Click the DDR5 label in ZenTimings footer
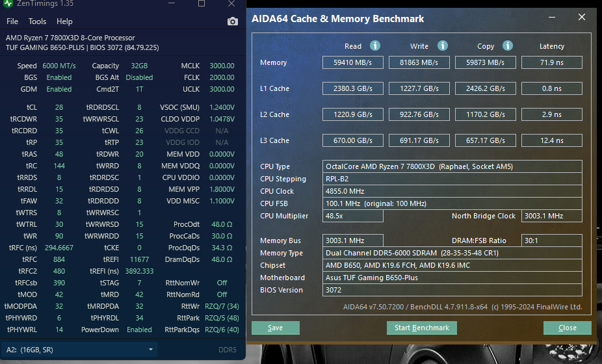Viewport: 602px width, 364px height. [228, 350]
